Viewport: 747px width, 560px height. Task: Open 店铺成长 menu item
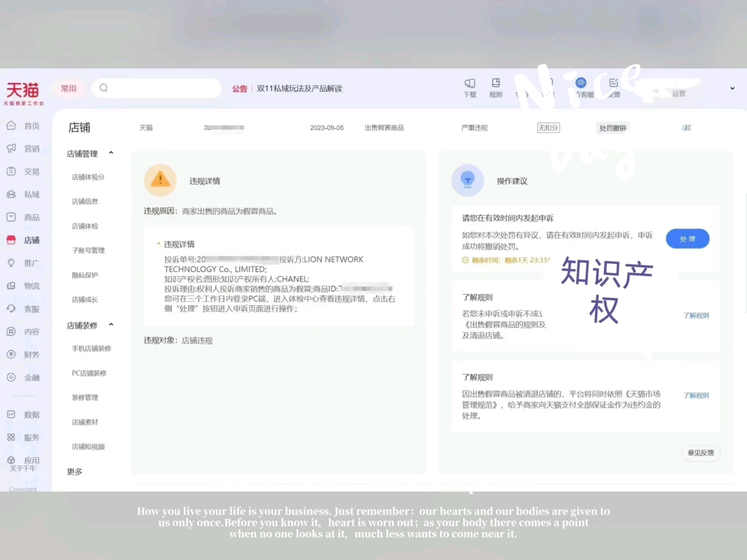(85, 300)
